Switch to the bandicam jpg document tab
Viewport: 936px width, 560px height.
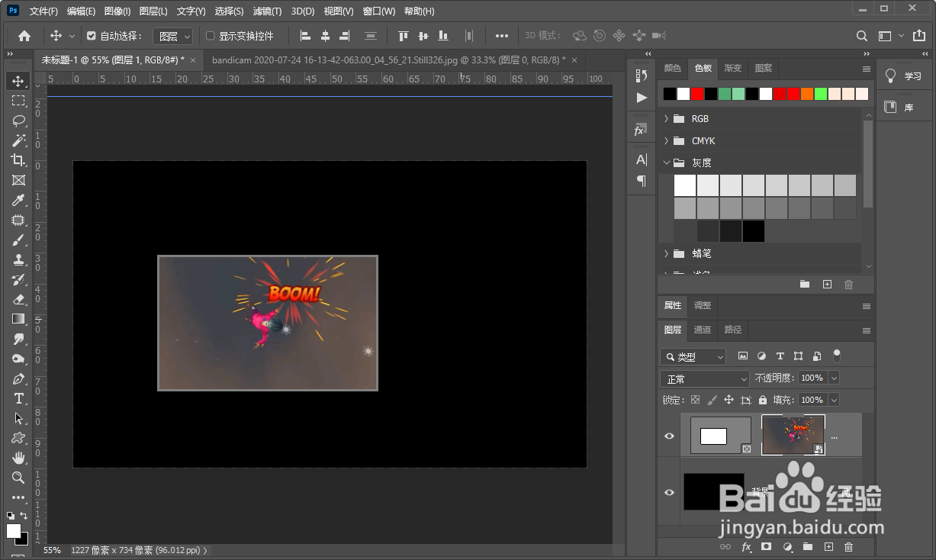pos(389,60)
